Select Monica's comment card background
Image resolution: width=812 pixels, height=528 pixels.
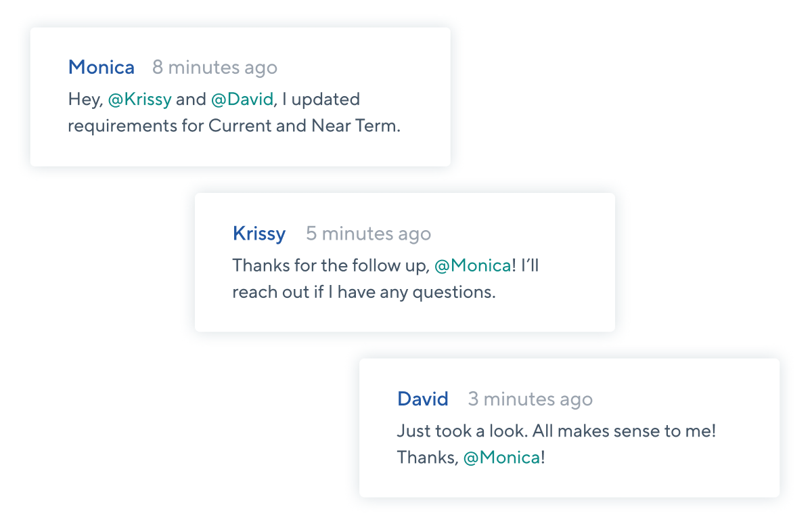(240, 97)
